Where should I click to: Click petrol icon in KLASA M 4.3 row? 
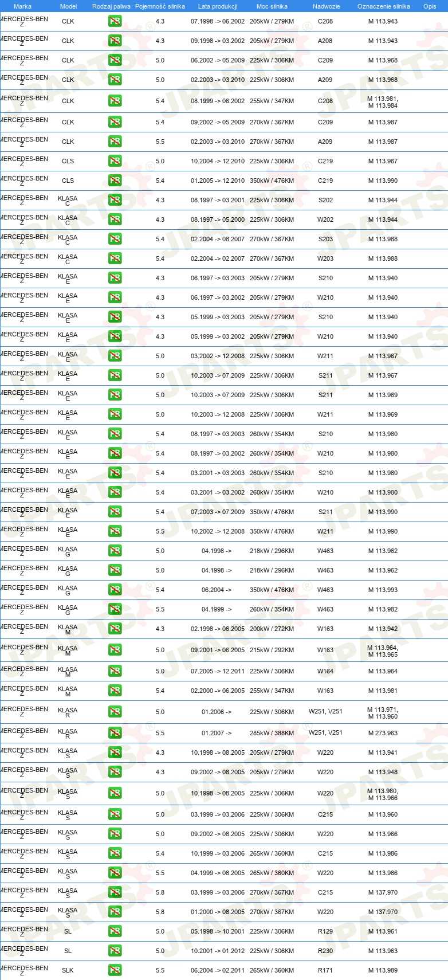pos(115,629)
